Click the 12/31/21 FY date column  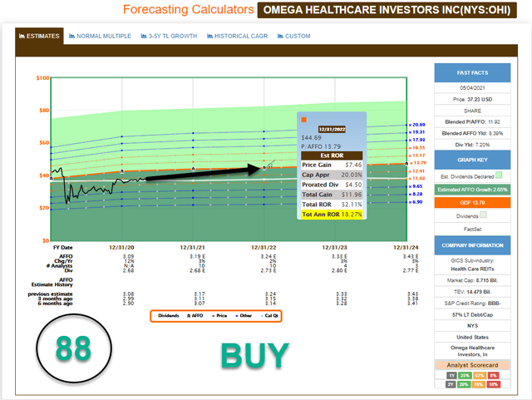192,248
